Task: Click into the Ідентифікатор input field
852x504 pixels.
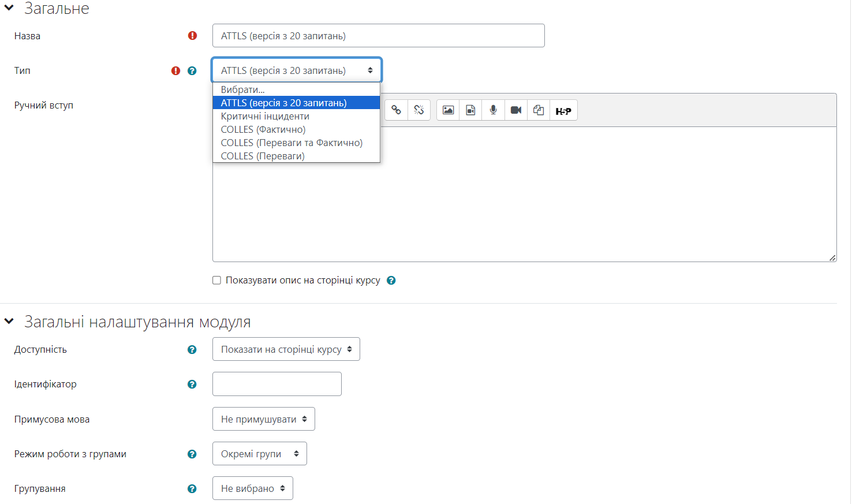Action: (x=277, y=384)
